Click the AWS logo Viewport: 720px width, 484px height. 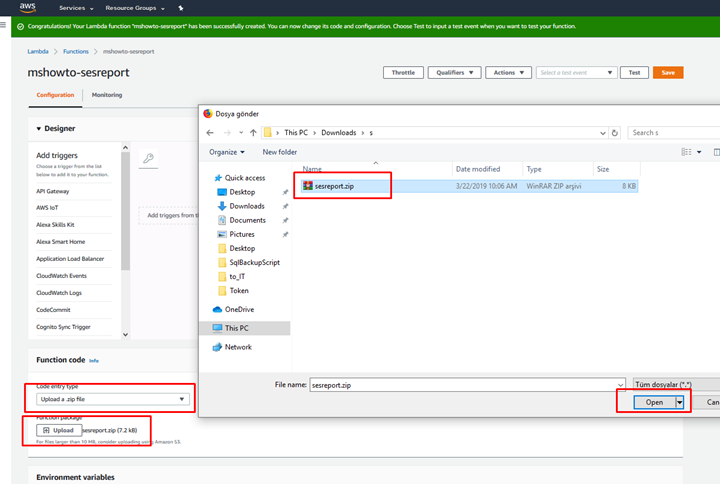pos(28,7)
